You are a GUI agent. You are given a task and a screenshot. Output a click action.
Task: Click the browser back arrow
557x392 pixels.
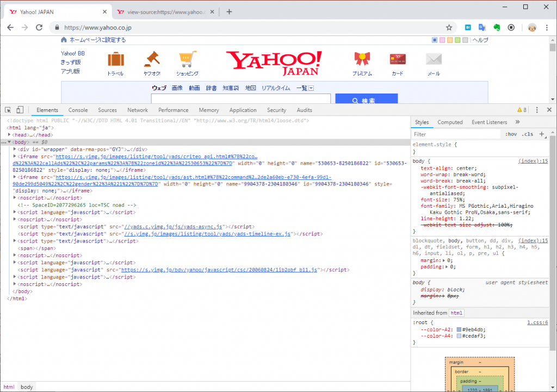coord(10,27)
